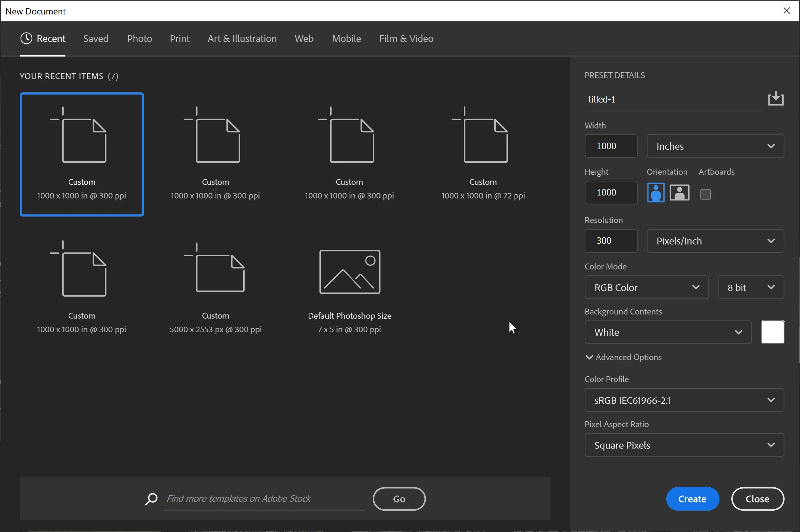The width and height of the screenshot is (800, 532).
Task: Open the RGB Color mode dropdown
Action: pyautogui.click(x=646, y=288)
